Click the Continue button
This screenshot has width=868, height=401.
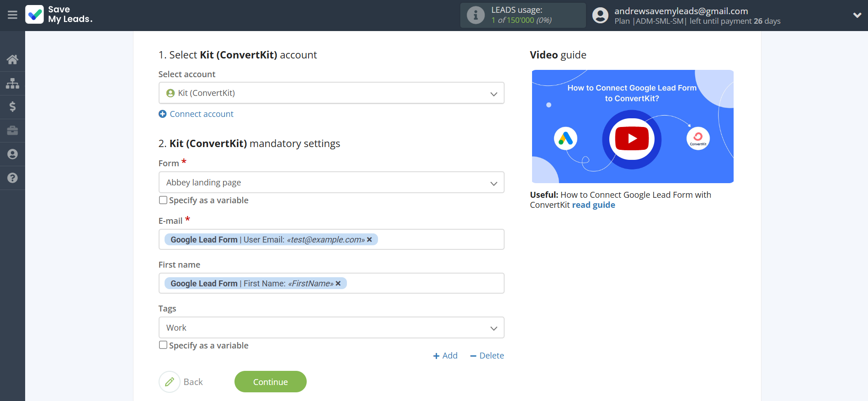click(x=271, y=382)
